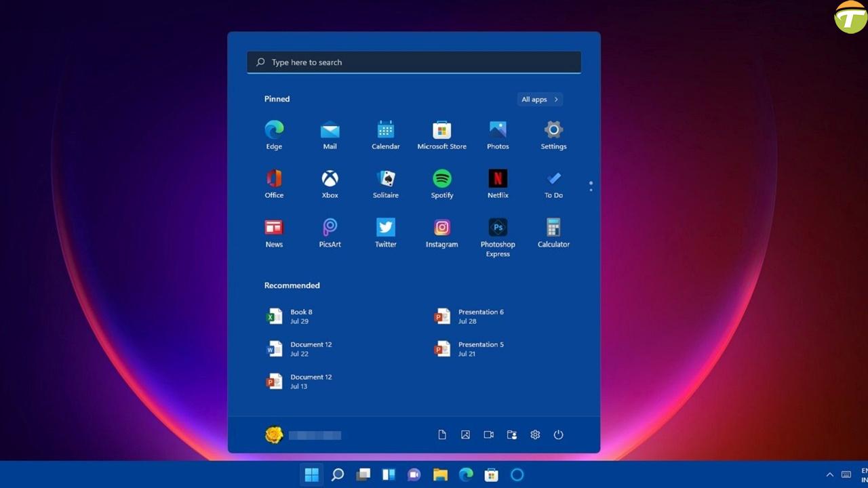868x488 pixels.
Task: Open Microsoft Store from pinned apps
Action: click(x=441, y=135)
